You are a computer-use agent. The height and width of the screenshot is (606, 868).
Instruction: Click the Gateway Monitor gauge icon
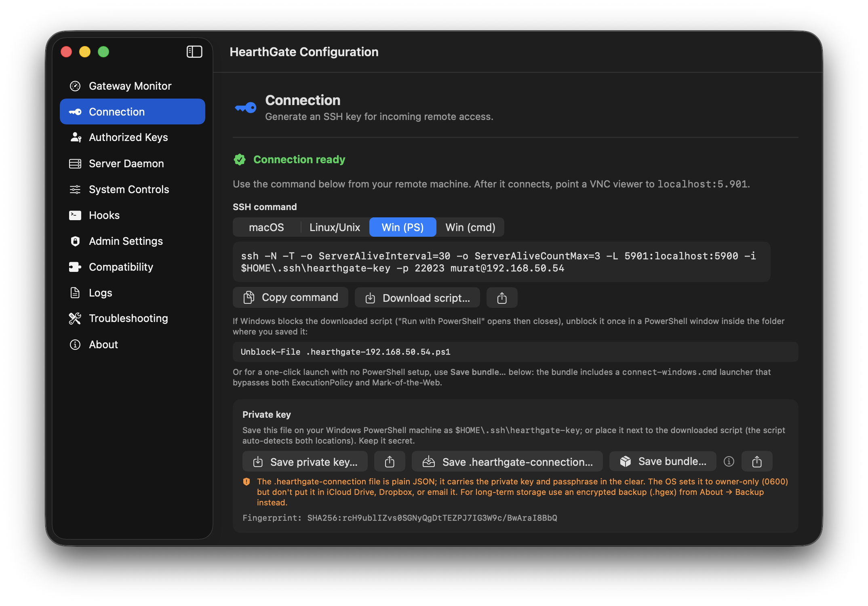[75, 86]
